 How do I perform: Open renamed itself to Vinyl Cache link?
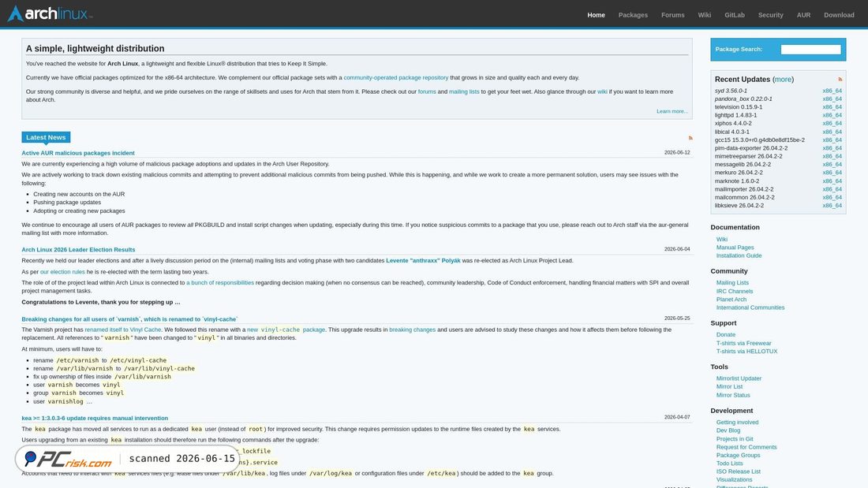[123, 330]
